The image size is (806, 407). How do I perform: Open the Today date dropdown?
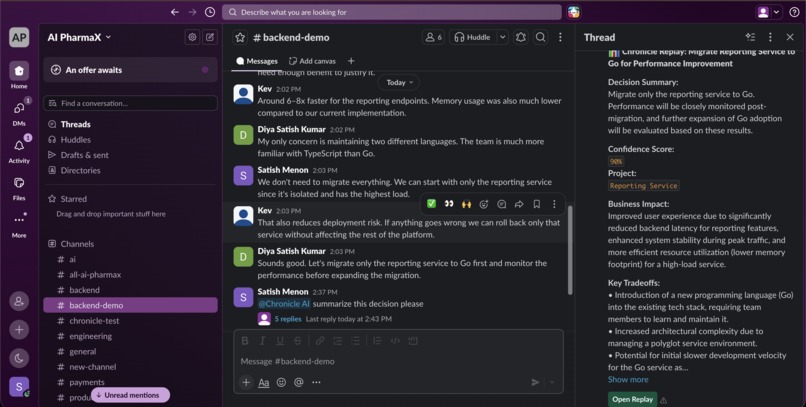tap(399, 82)
